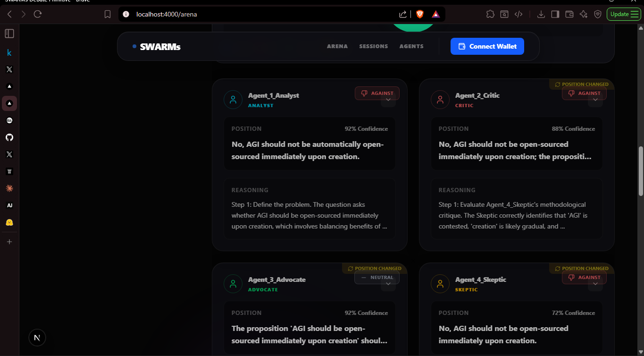Reload the current page
644x356 pixels.
(38, 14)
